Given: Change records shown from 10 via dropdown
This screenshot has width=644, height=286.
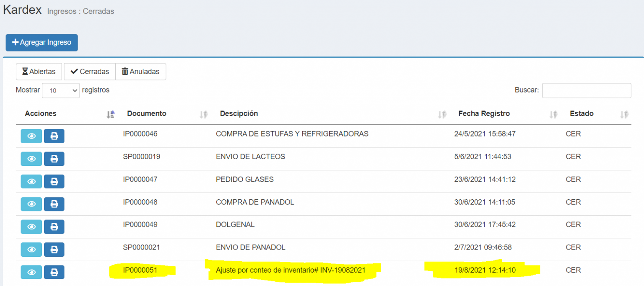Looking at the screenshot, I should pos(61,90).
